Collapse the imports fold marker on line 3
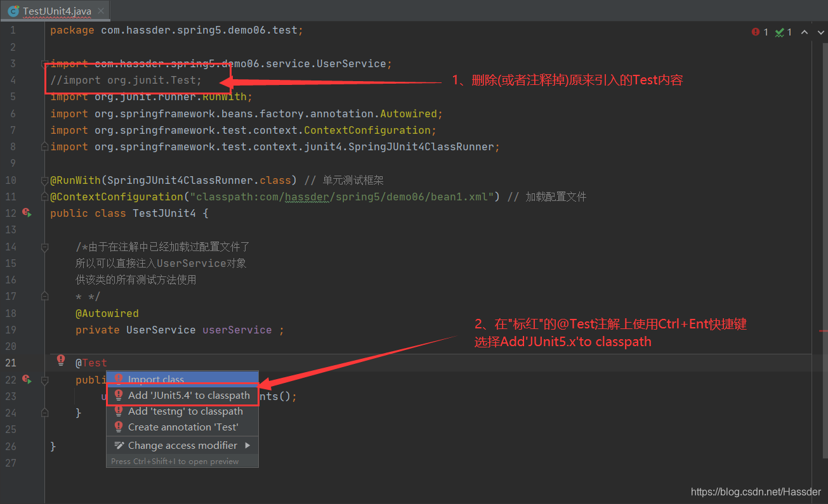 44,63
